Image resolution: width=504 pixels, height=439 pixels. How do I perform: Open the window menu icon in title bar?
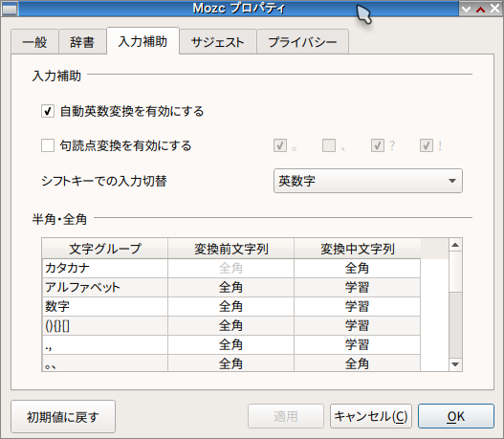10,9
